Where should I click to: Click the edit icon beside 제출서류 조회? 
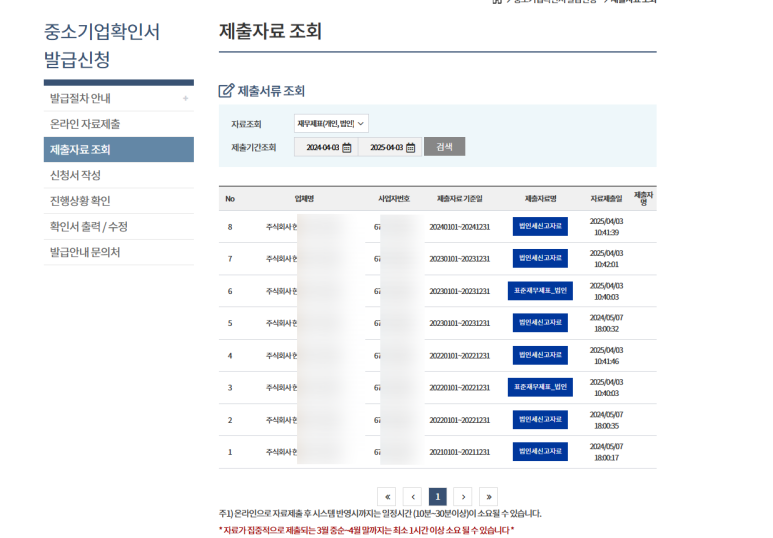click(x=226, y=91)
